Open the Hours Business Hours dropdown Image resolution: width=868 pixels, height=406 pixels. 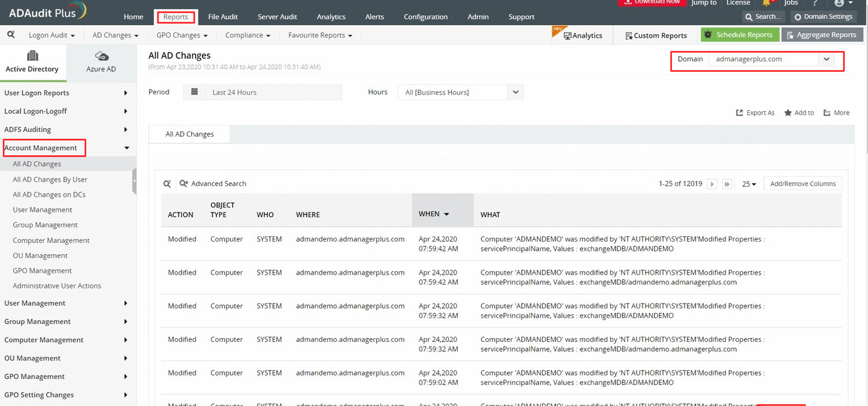click(515, 92)
